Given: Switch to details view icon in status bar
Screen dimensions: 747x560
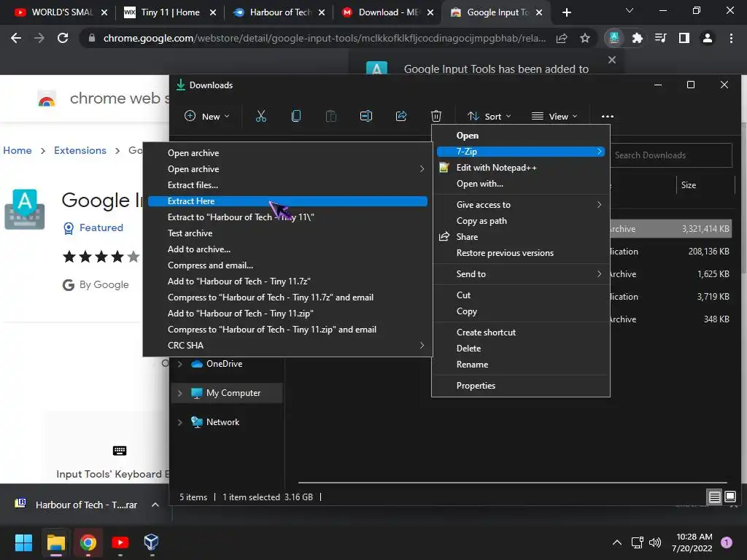Looking at the screenshot, I should [x=714, y=497].
